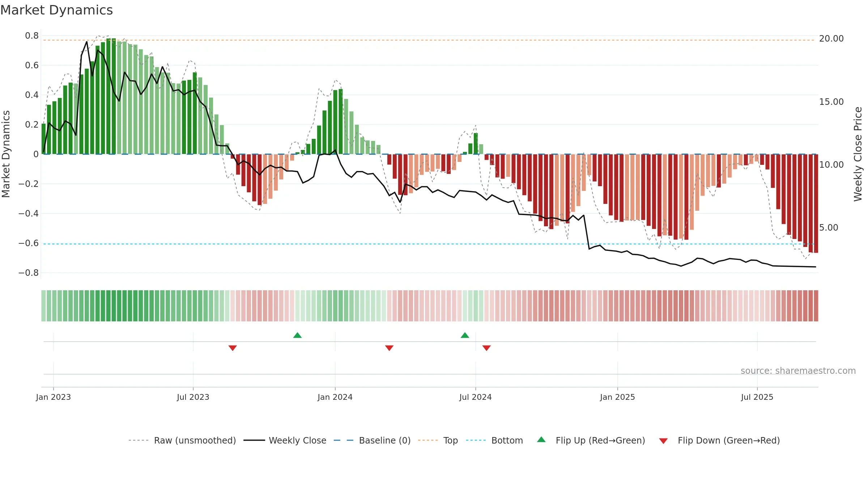Click the orange dashed Top line sample in legend
Screen dimensions: 868x488
428,440
